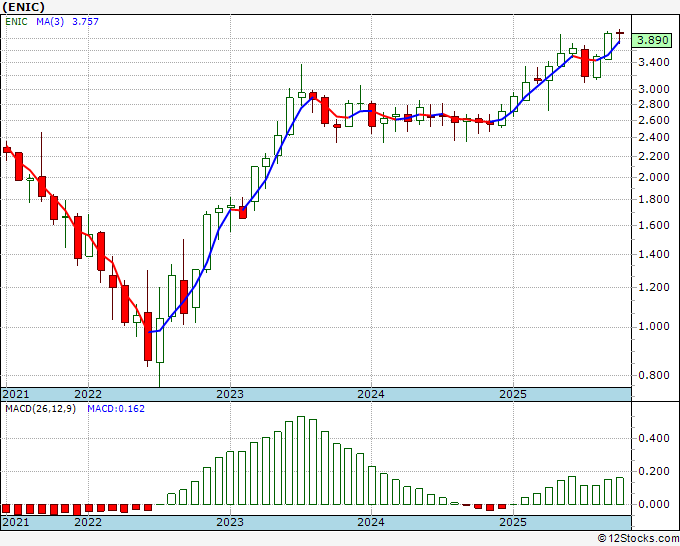Click 2021 on the MACD timeline
The width and height of the screenshot is (680, 546).
coord(16,522)
